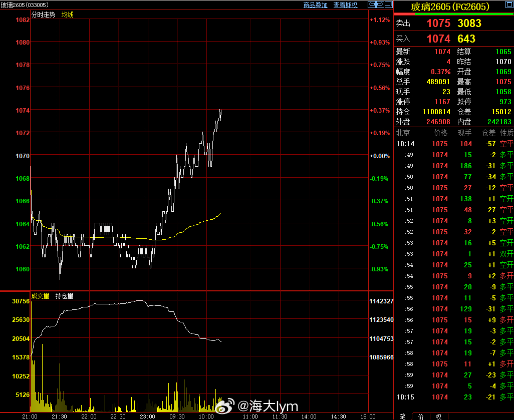Select the 价 tab at panel bottom
Screen dimensions: 514x420
421,416
